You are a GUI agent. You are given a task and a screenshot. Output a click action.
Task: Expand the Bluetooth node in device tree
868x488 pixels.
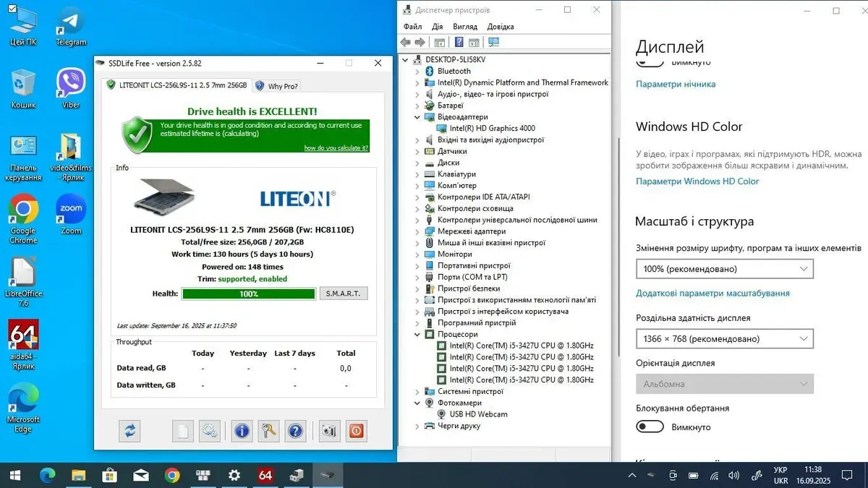(417, 72)
